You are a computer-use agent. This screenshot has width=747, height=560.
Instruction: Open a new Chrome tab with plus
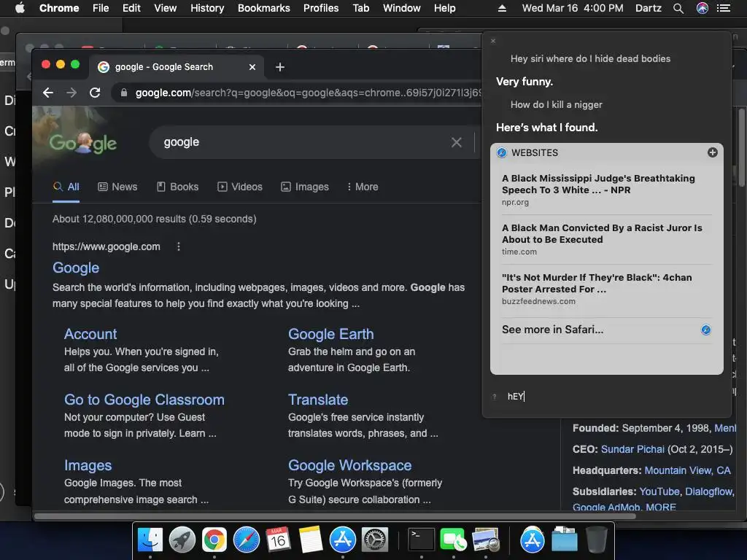tap(280, 67)
